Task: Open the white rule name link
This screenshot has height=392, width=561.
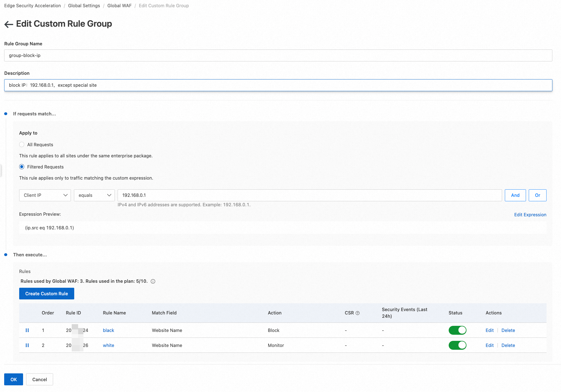Action: pyautogui.click(x=108, y=345)
